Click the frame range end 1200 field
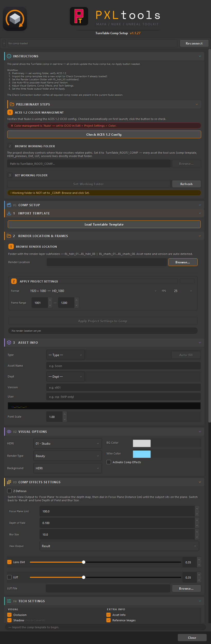This screenshot has width=211, height=644. click(66, 303)
